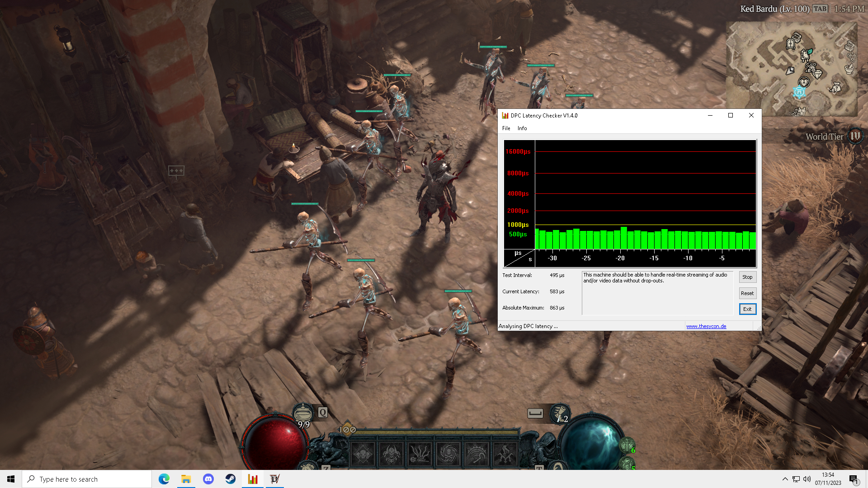Open the File menu
Image resolution: width=868 pixels, height=488 pixels.
click(x=506, y=128)
